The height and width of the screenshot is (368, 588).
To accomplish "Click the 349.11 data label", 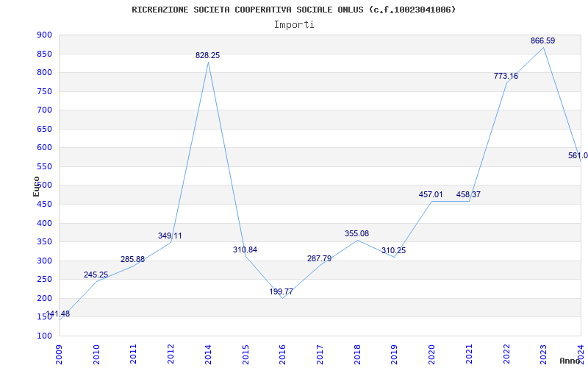I will [x=170, y=236].
